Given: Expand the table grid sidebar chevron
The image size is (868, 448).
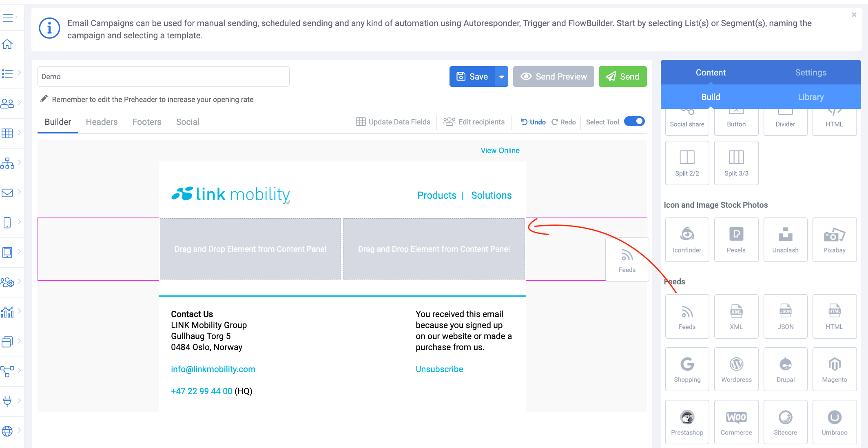Looking at the screenshot, I should pyautogui.click(x=19, y=133).
